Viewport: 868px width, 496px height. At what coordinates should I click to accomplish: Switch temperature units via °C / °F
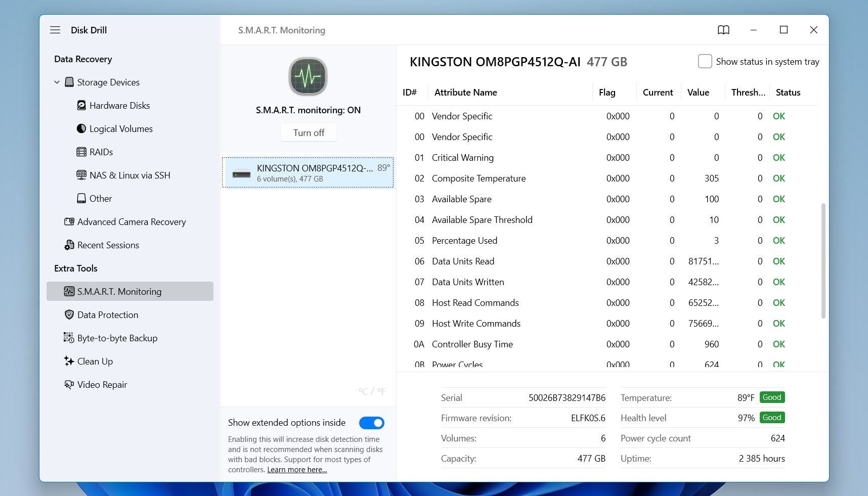point(372,392)
